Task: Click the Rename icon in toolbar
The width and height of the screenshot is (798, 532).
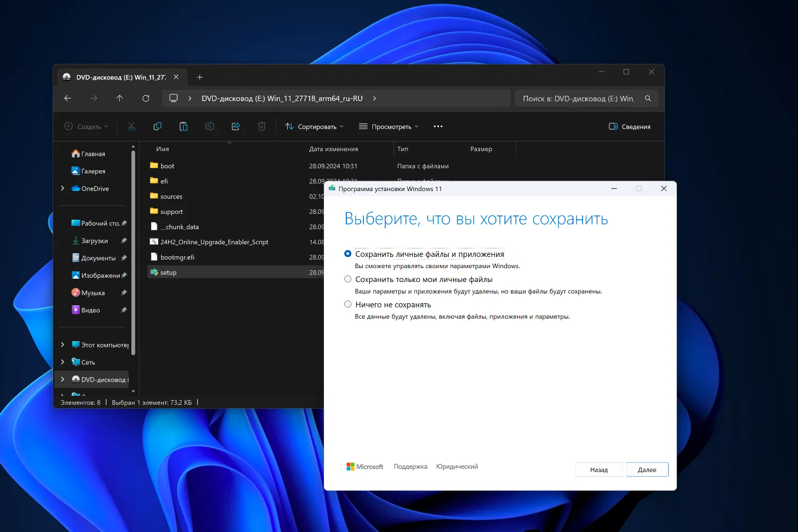Action: click(210, 127)
